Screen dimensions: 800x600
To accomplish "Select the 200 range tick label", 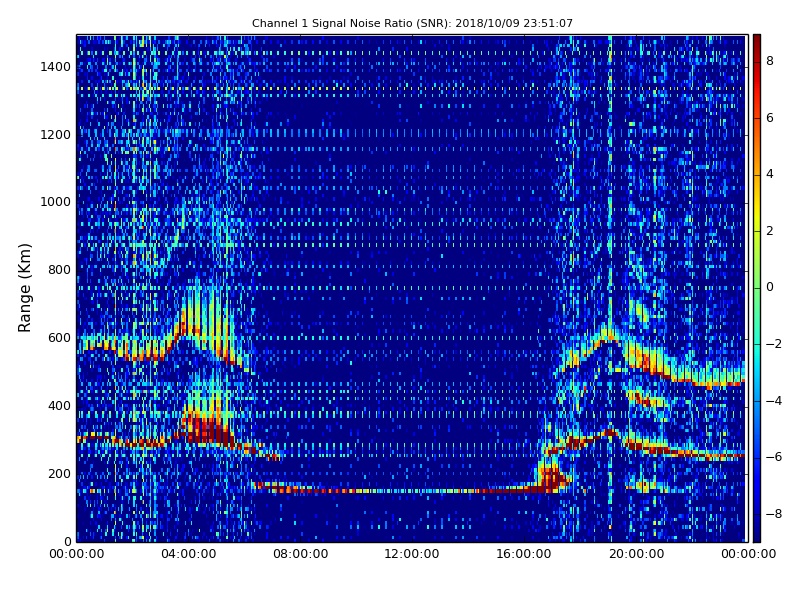I will pyautogui.click(x=59, y=473).
